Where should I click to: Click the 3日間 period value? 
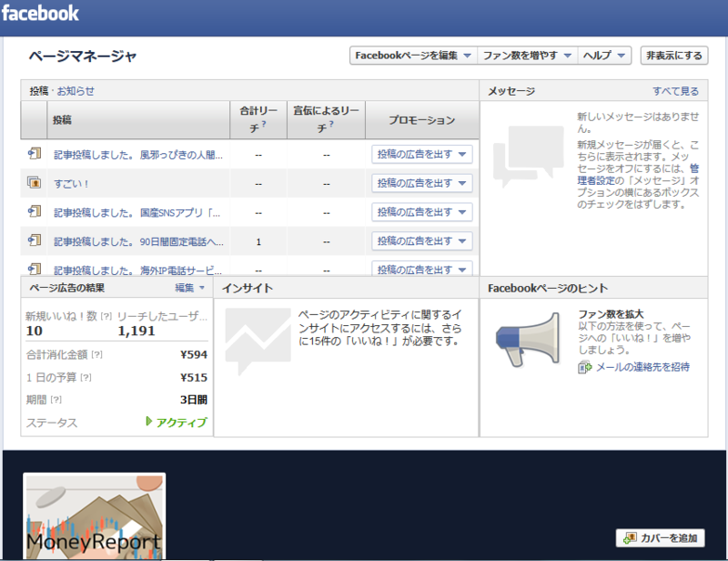194,400
